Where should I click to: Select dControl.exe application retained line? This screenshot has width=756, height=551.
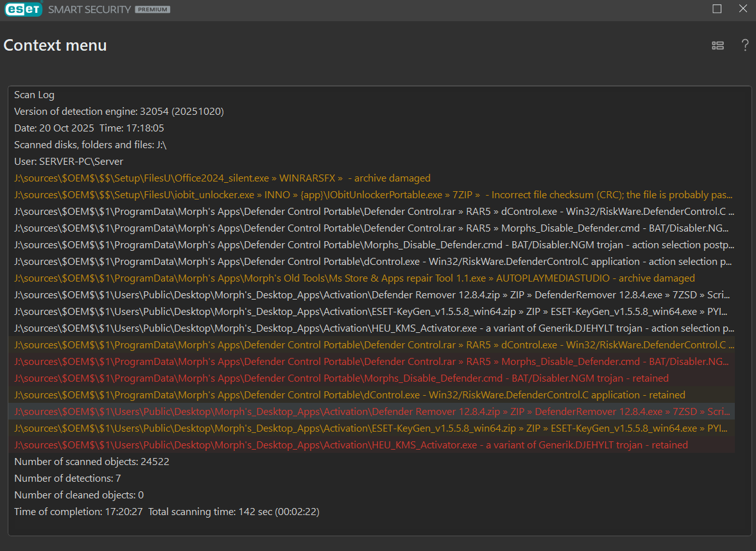point(349,395)
